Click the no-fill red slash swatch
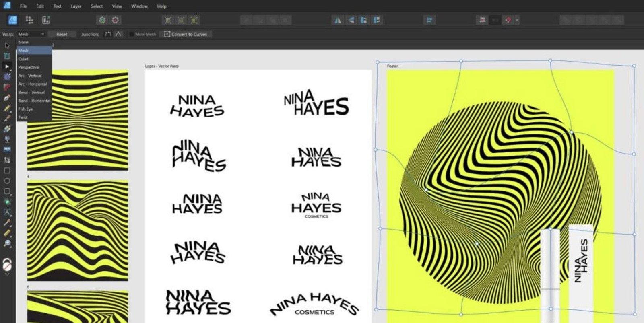644x323 pixels. (x=7, y=267)
